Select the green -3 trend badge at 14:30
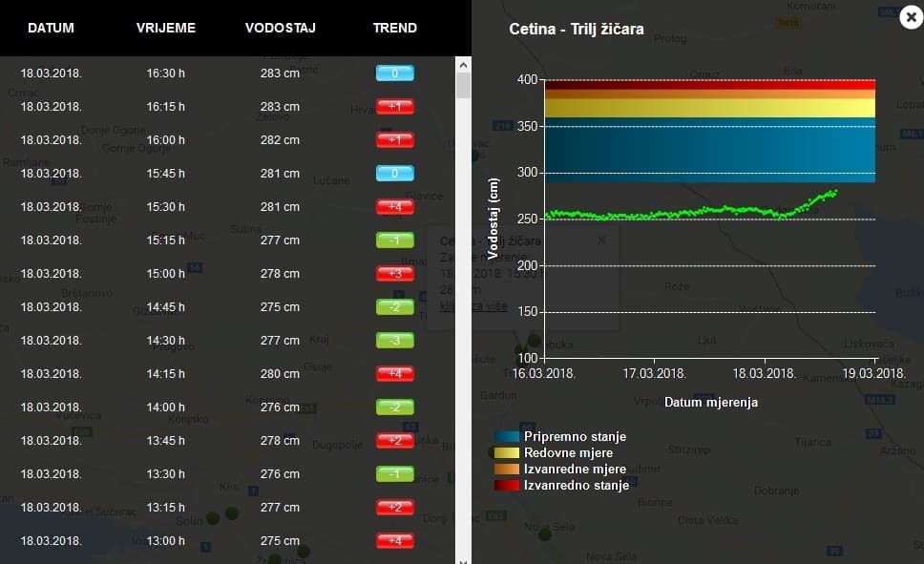Viewport: 924px width, 564px height. [x=394, y=341]
